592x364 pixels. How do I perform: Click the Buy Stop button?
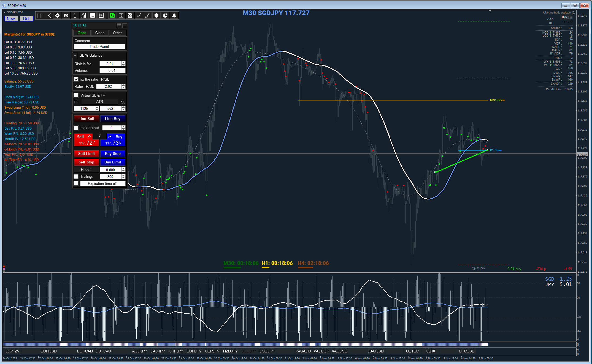point(113,154)
